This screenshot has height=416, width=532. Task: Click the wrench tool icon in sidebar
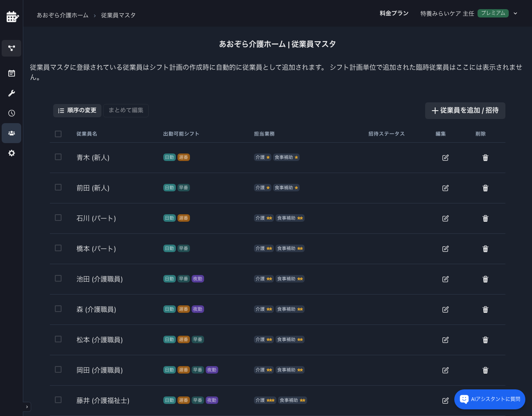click(x=11, y=93)
